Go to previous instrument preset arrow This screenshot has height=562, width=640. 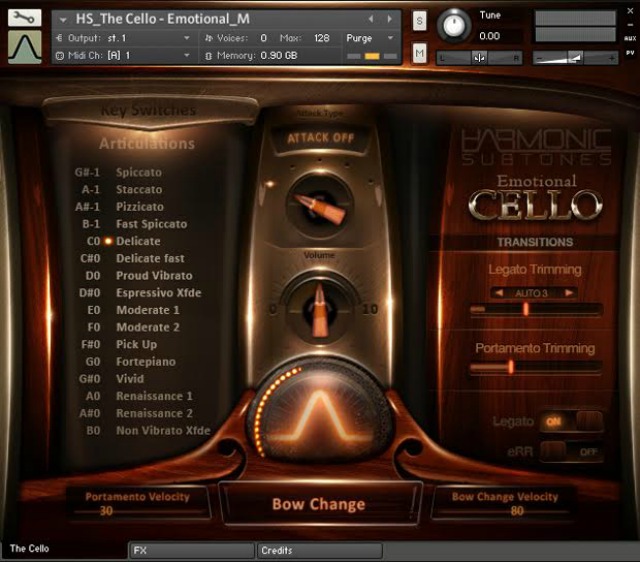371,19
